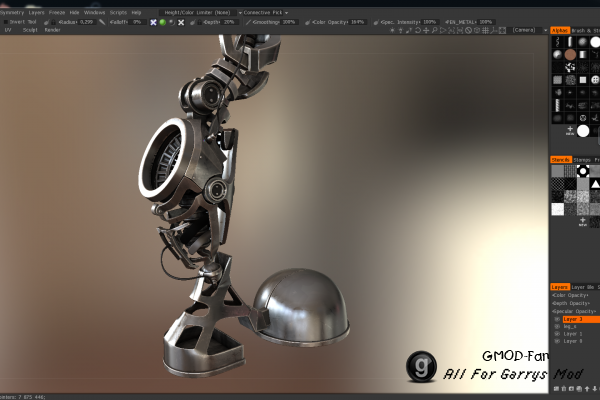Add a new alpha with plus button
Image resolution: width=600 pixels, height=400 pixels.
(570, 131)
